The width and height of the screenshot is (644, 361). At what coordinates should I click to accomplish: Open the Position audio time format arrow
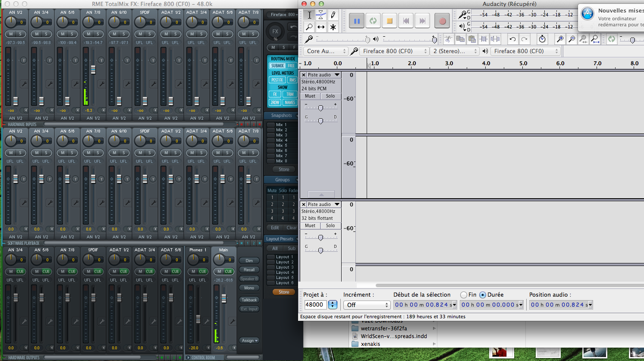pos(590,305)
